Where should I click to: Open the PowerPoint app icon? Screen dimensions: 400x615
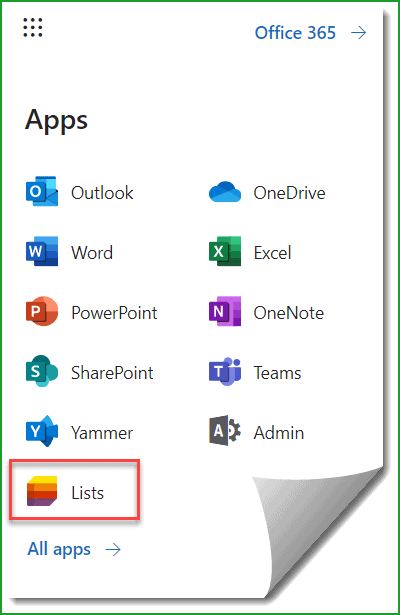[42, 311]
